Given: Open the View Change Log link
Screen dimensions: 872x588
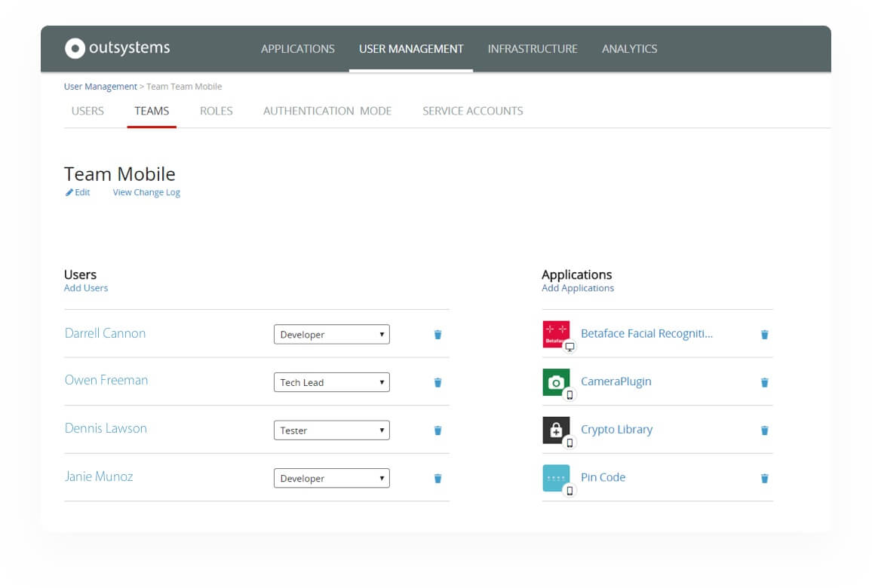Looking at the screenshot, I should tap(146, 192).
